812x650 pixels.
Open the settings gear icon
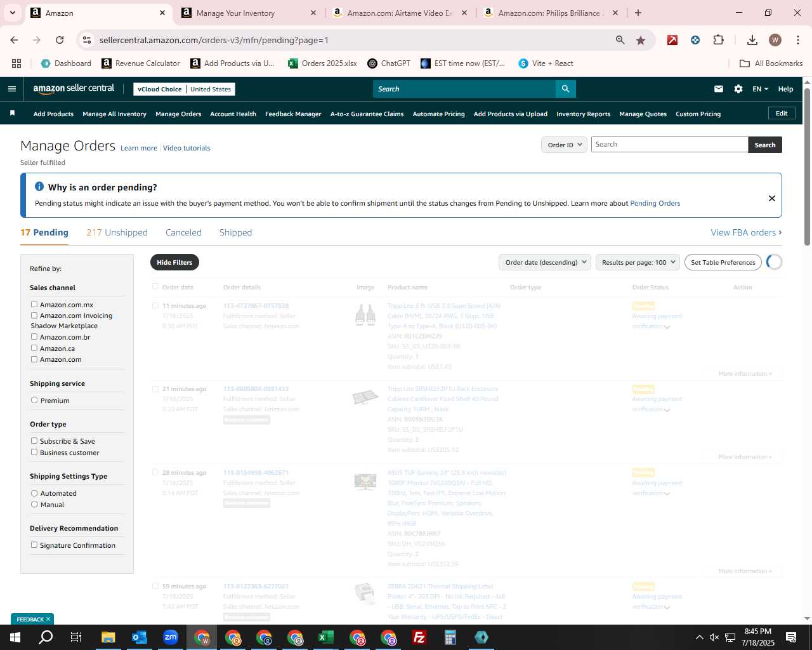click(738, 89)
